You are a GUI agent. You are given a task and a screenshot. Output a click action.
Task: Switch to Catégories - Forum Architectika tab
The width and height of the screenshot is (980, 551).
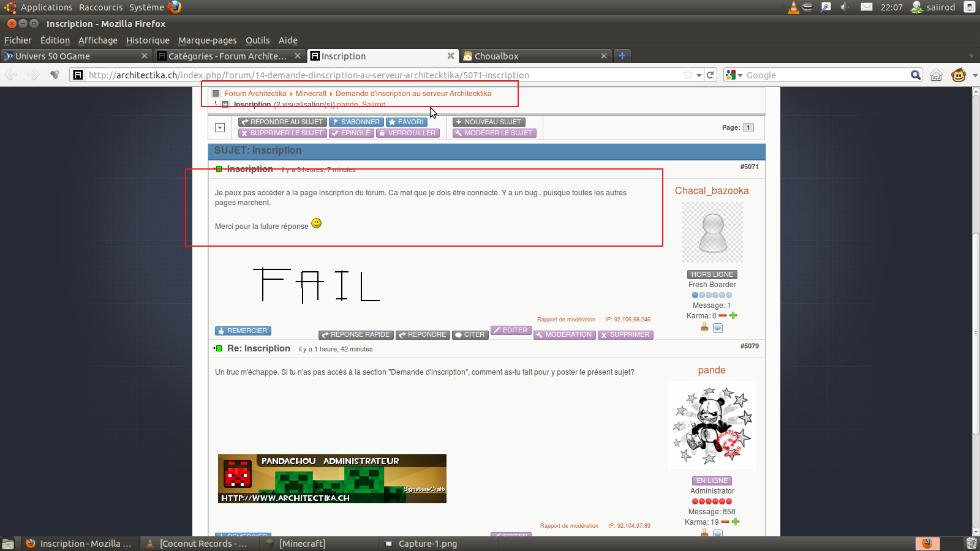click(x=229, y=56)
